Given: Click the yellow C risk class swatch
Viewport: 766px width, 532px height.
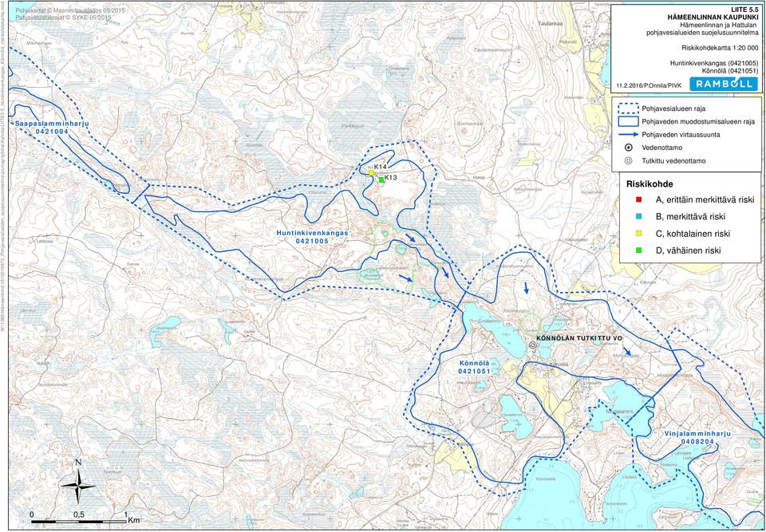Looking at the screenshot, I should coord(638,234).
